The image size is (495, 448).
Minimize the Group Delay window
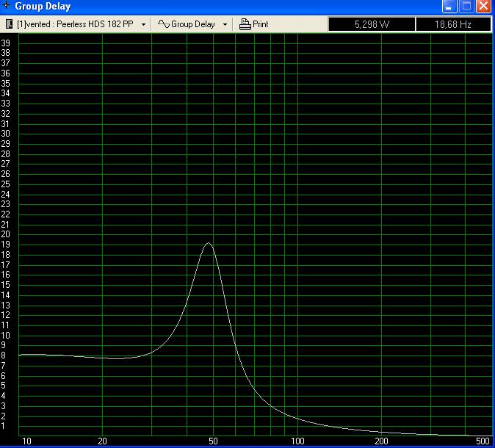tap(449, 7)
